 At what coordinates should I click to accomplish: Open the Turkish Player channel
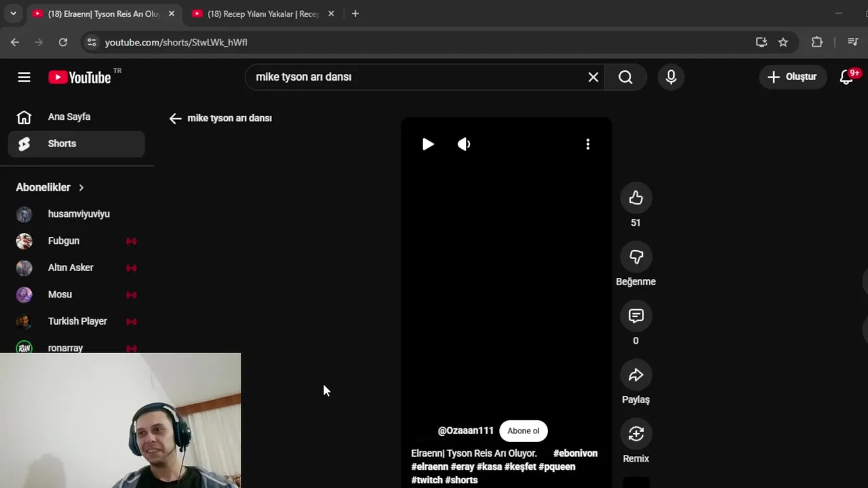pyautogui.click(x=76, y=321)
